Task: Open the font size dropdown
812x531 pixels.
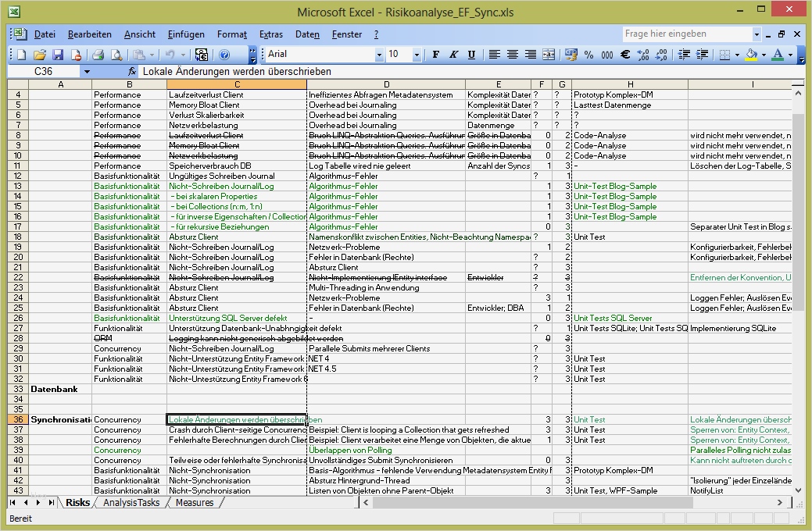Action: click(x=417, y=55)
